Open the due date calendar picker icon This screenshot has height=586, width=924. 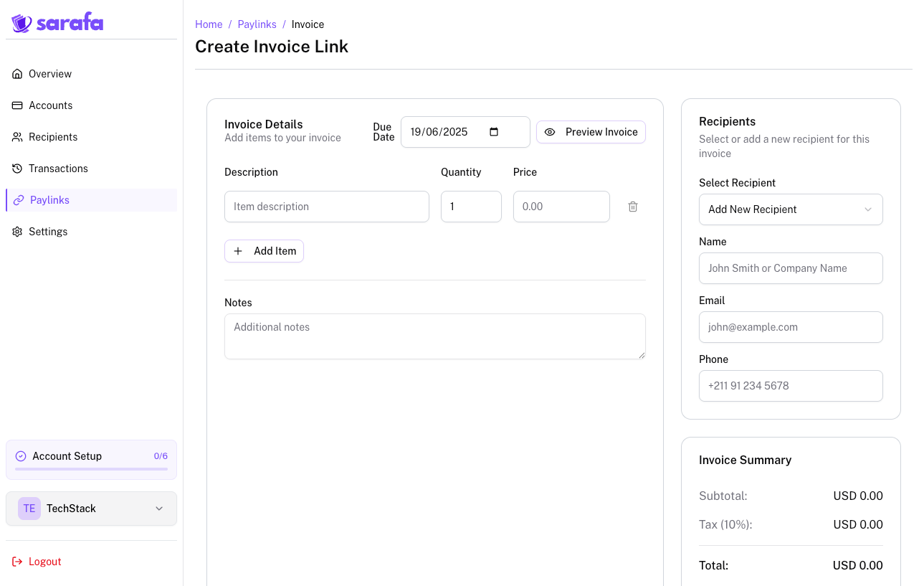pyautogui.click(x=494, y=132)
